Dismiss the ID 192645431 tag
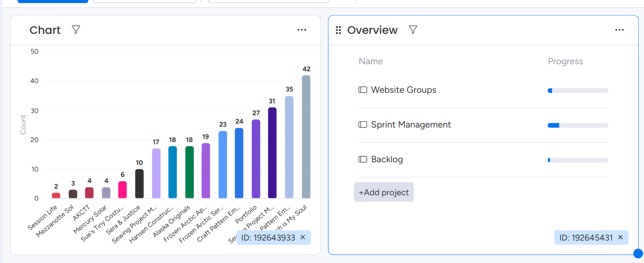644x263 pixels. click(x=620, y=237)
